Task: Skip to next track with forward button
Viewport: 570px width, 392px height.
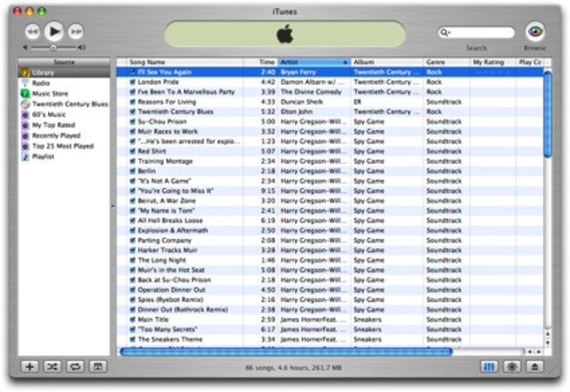Action: [x=76, y=32]
